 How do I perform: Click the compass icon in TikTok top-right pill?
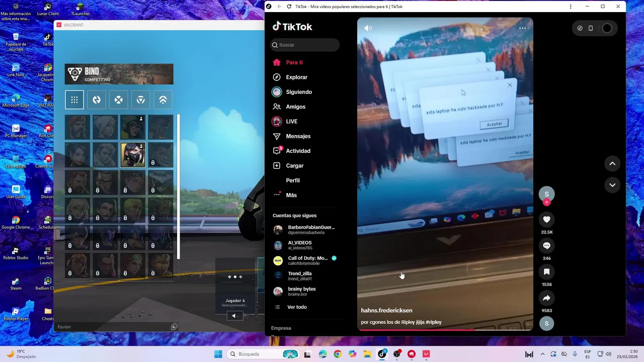click(x=580, y=28)
